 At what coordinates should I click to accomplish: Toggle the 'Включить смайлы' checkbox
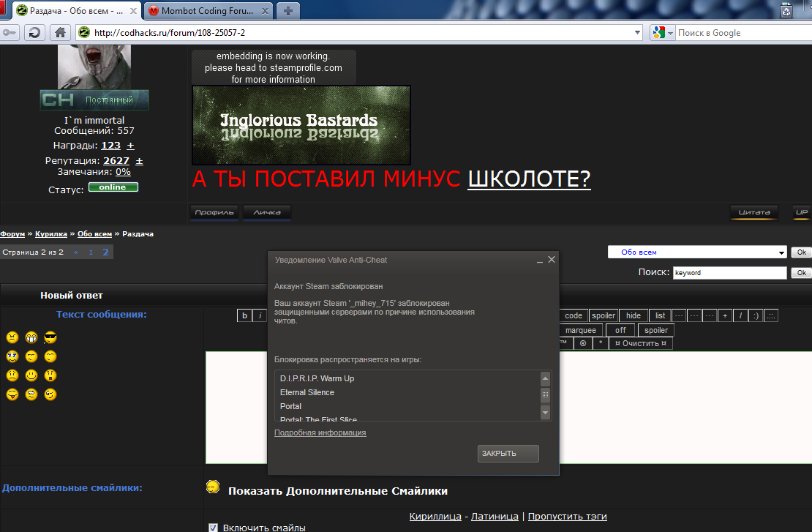(213, 528)
